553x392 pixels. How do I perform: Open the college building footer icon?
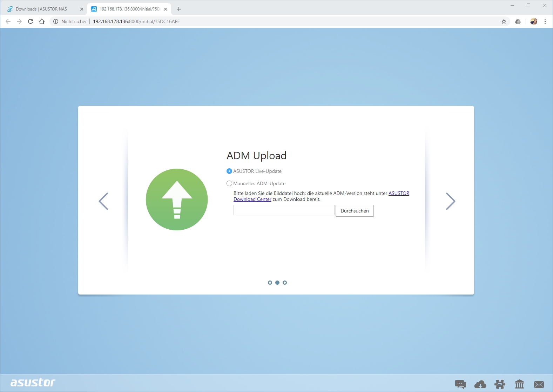tap(519, 384)
